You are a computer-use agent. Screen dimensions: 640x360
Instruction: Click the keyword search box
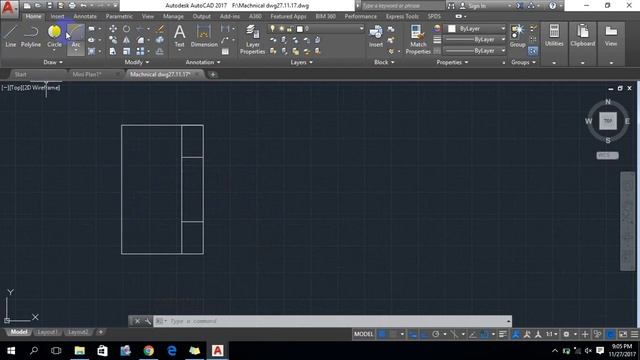[402, 6]
